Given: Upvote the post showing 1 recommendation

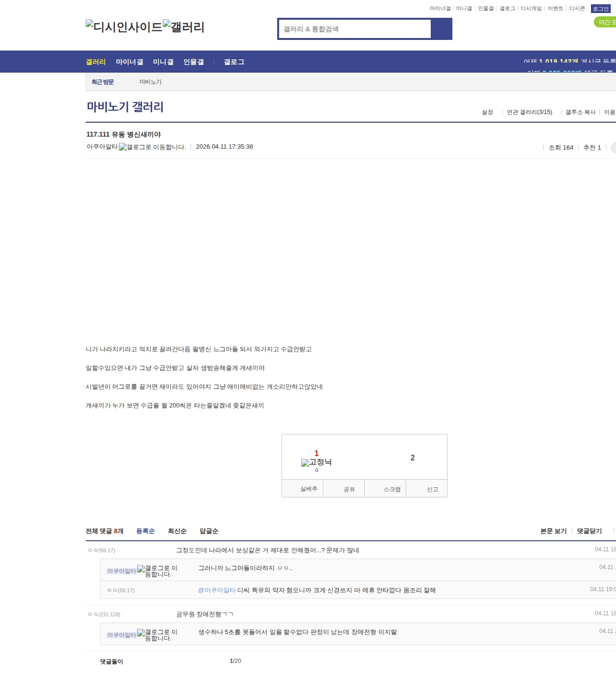Looking at the screenshot, I should [317, 454].
